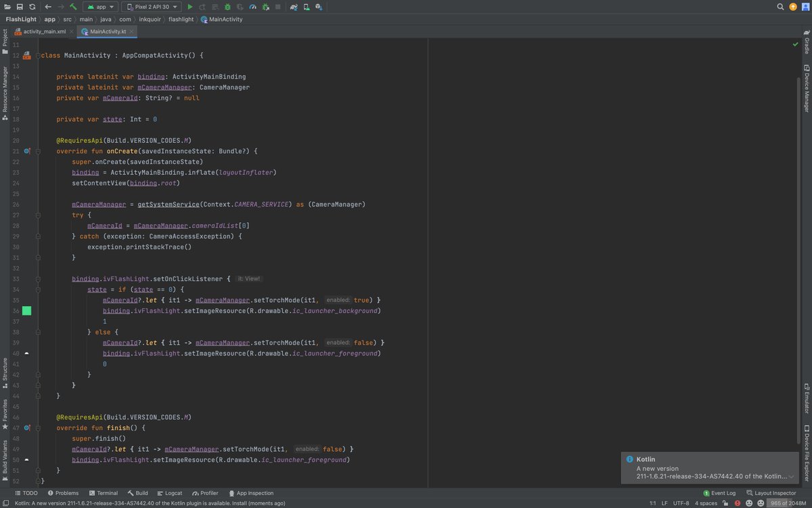The height and width of the screenshot is (508, 812).
Task: Open the Project tool window
Action: pyautogui.click(x=5, y=41)
